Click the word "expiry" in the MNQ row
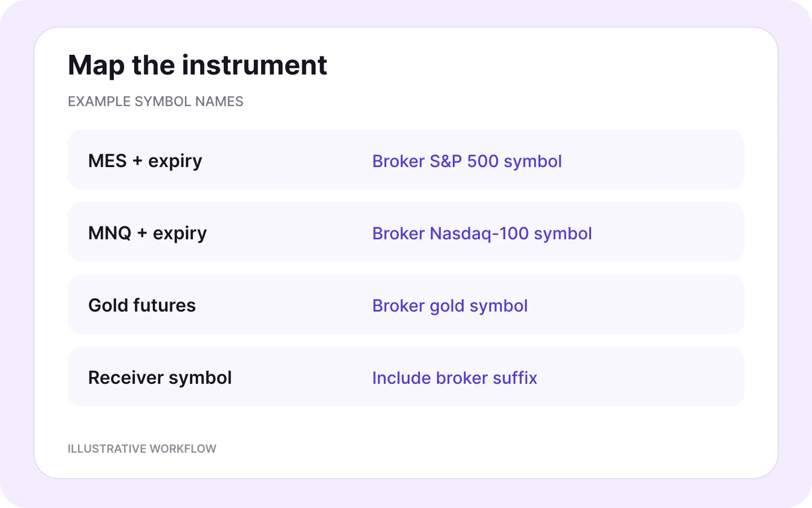812x508 pixels. [180, 234]
